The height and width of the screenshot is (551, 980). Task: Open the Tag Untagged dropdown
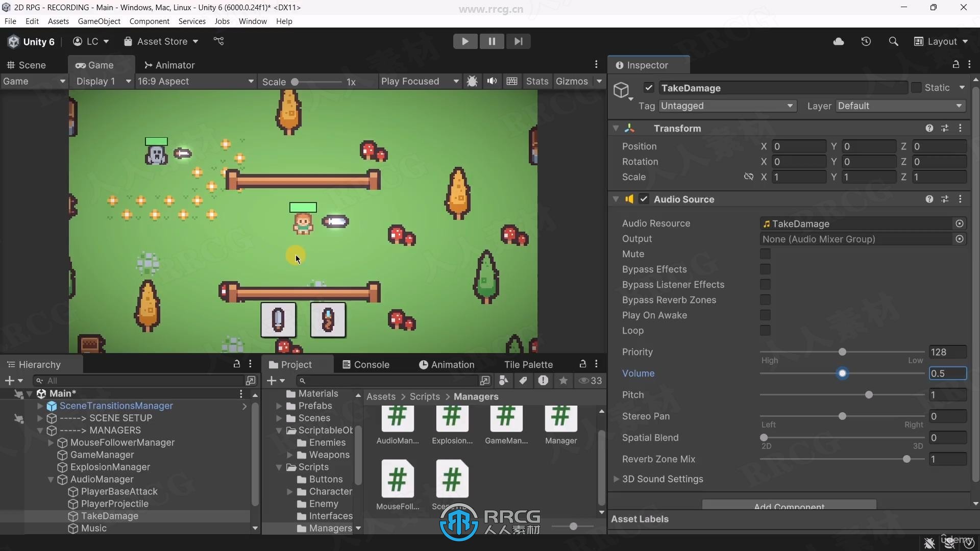pyautogui.click(x=727, y=106)
